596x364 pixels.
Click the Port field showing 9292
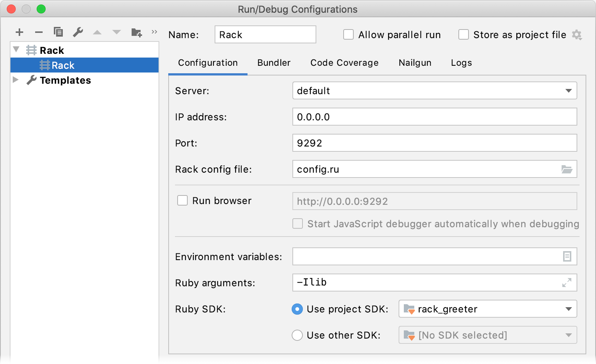(434, 143)
